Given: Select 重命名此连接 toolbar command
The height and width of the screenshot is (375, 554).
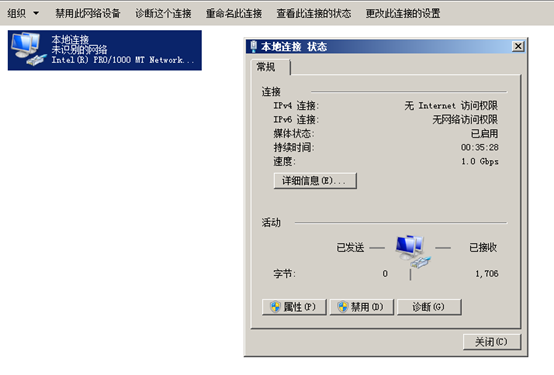Looking at the screenshot, I should pos(234,13).
